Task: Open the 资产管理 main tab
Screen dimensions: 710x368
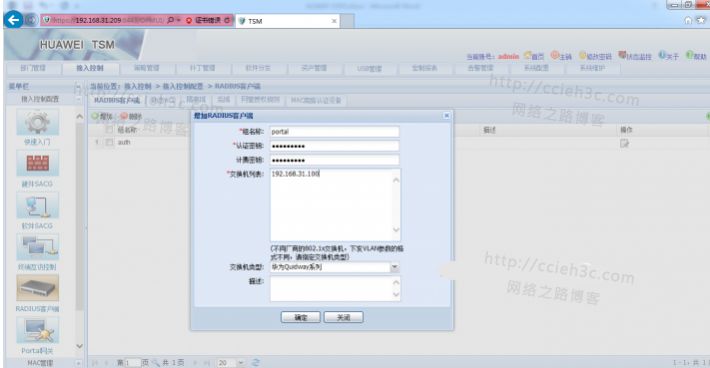Action: pos(314,68)
